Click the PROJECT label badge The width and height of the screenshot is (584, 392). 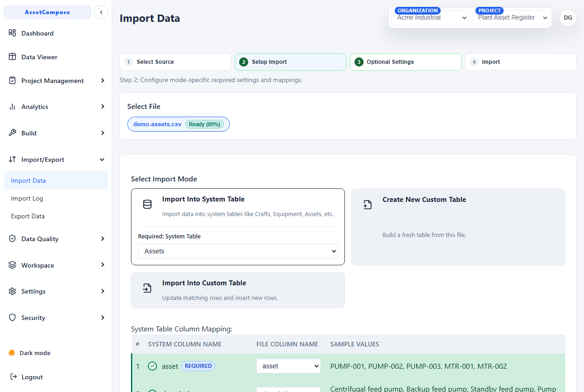point(490,10)
